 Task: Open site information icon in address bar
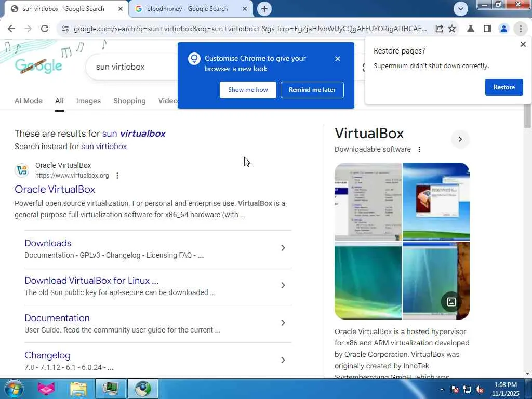coord(65,29)
